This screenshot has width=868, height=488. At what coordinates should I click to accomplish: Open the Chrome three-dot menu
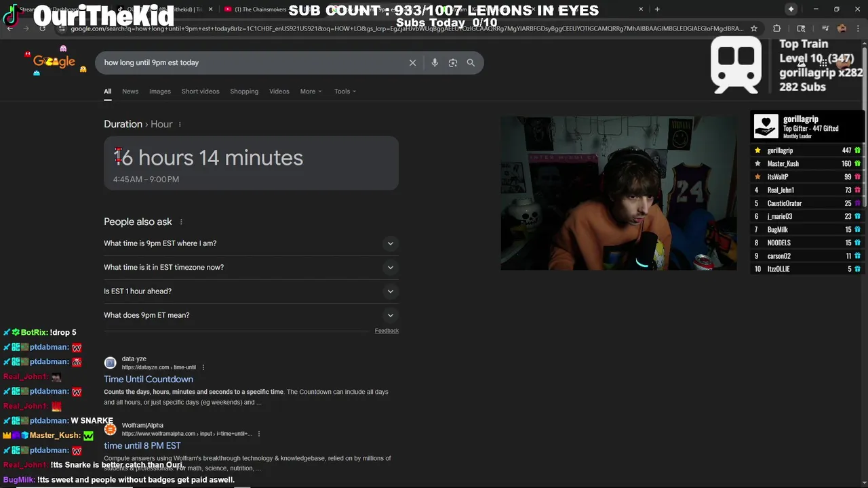pos(859,28)
